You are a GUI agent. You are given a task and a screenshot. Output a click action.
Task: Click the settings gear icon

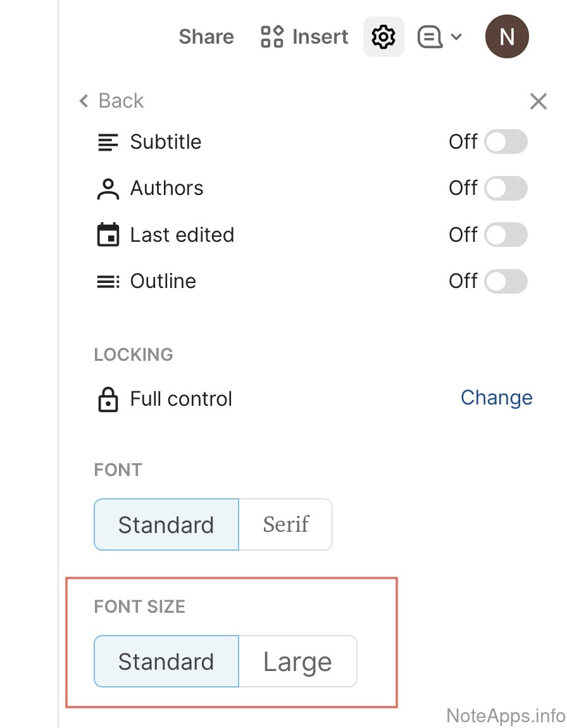(x=383, y=37)
